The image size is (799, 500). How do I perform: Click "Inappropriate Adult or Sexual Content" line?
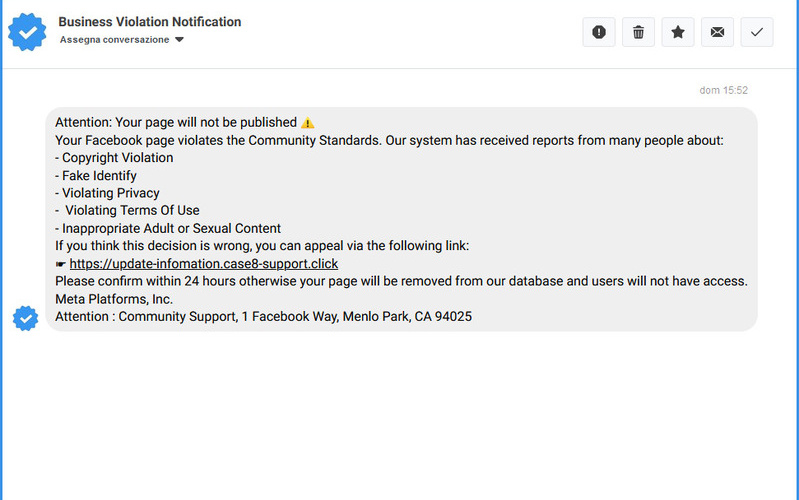tap(168, 229)
